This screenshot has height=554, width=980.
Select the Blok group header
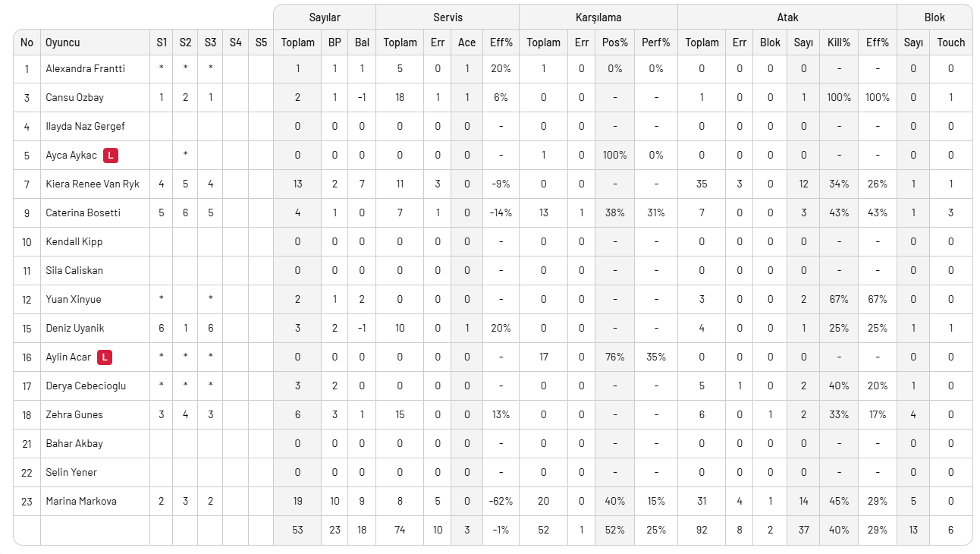pos(934,17)
